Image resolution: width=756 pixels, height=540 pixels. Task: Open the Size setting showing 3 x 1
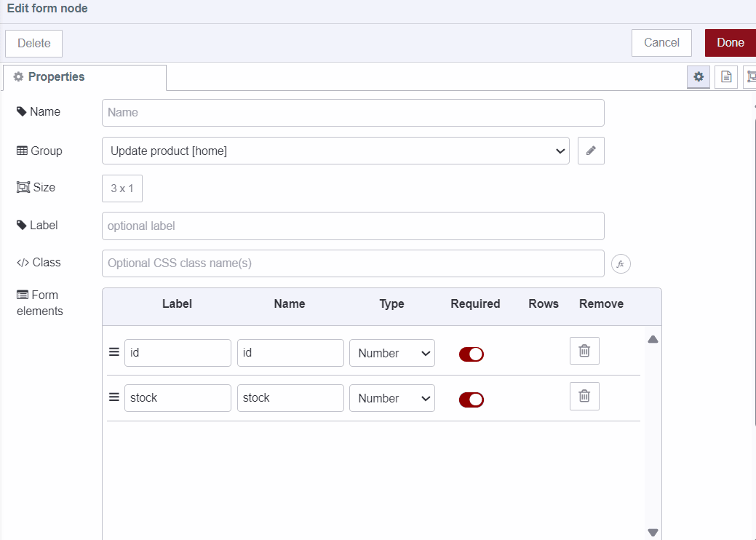coord(122,188)
